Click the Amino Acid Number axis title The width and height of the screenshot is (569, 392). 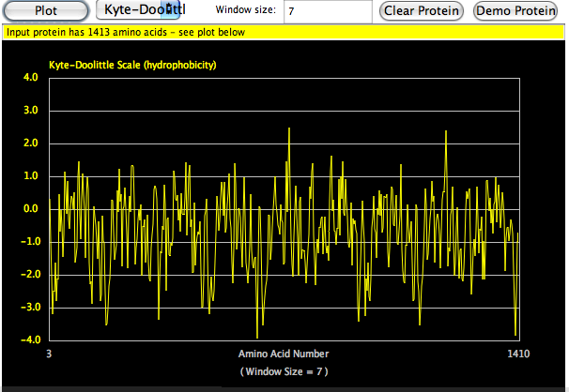click(x=284, y=354)
